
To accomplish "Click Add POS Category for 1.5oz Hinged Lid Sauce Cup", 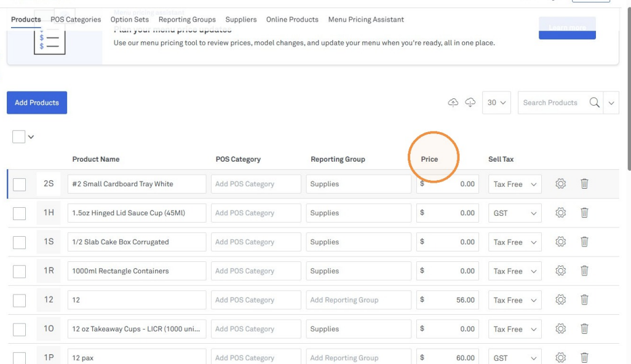I will pos(256,213).
